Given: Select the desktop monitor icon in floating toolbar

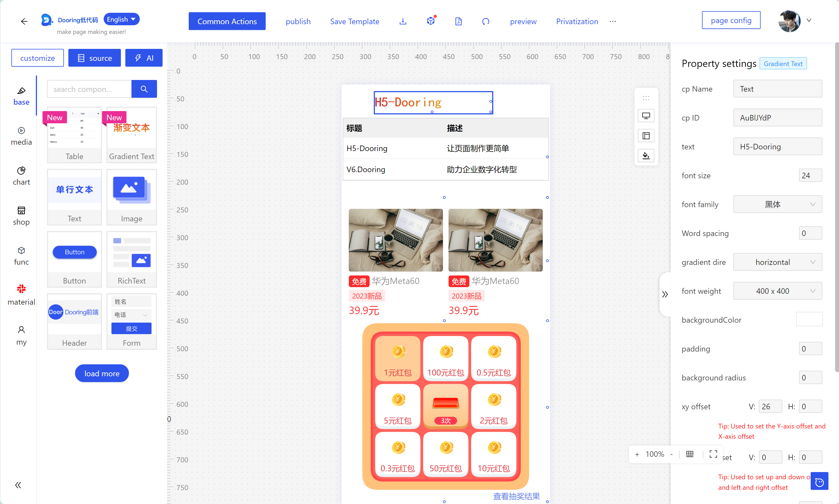Looking at the screenshot, I should coord(646,116).
